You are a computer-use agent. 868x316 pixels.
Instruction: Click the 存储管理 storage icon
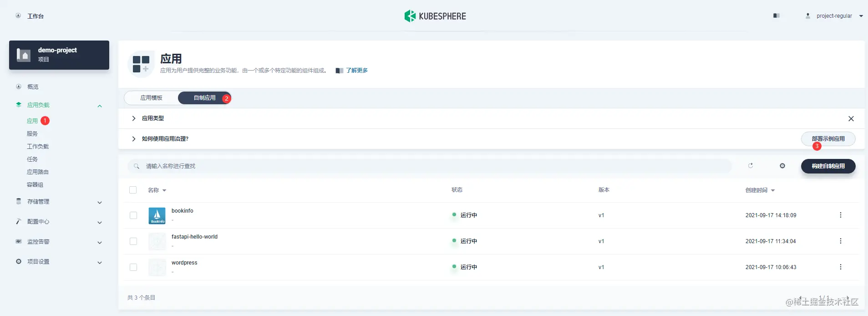click(19, 201)
